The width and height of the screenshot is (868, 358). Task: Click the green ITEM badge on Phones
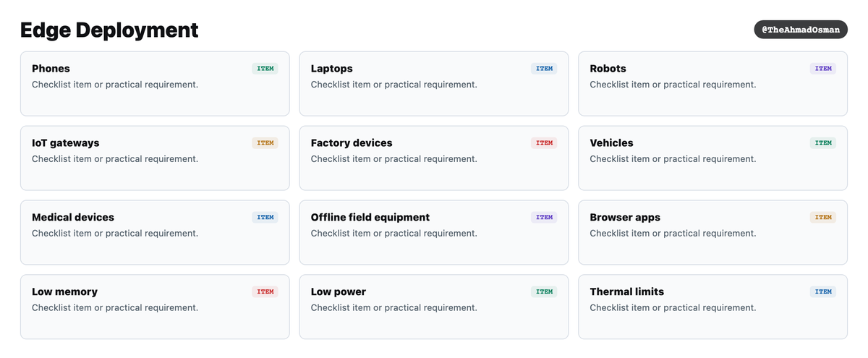click(x=265, y=69)
